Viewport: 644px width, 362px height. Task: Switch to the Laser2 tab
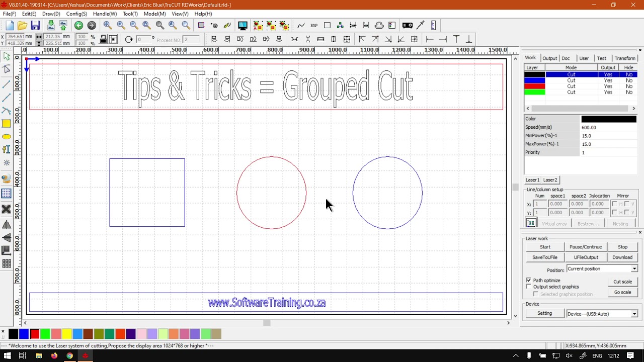click(550, 180)
